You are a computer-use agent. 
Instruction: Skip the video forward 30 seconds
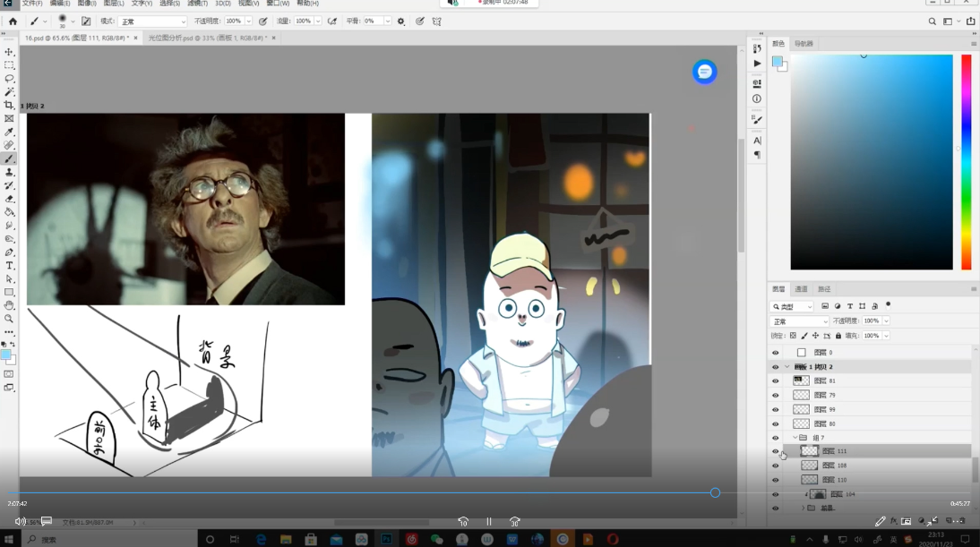514,521
